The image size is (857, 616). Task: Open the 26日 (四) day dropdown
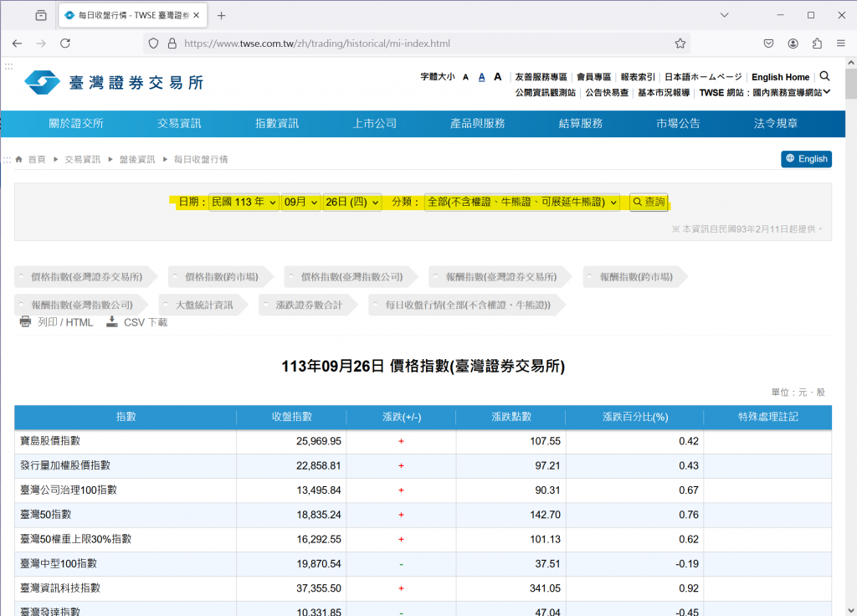pyautogui.click(x=352, y=203)
